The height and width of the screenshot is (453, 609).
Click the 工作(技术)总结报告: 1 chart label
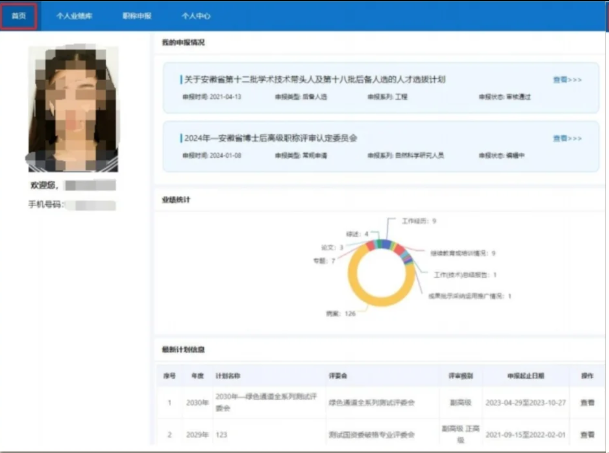pos(465,275)
